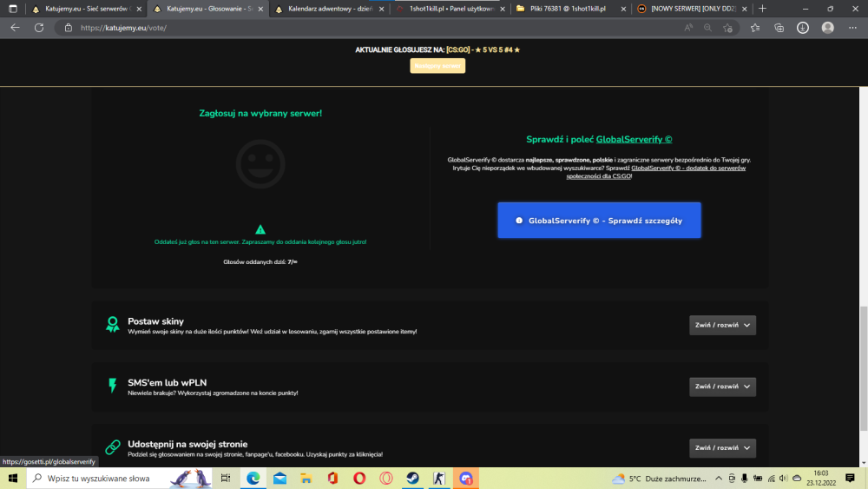
Task: Open File Explorer from taskbar
Action: (x=306, y=478)
